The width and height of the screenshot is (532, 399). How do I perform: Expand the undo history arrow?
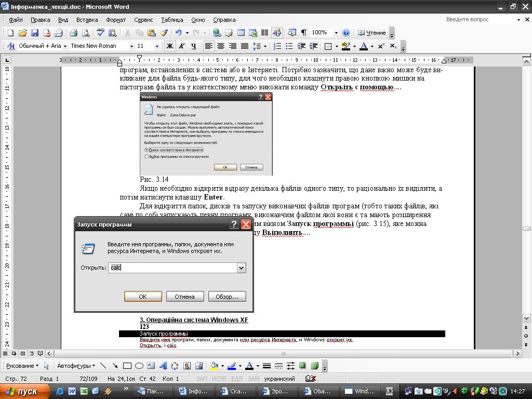(x=187, y=33)
